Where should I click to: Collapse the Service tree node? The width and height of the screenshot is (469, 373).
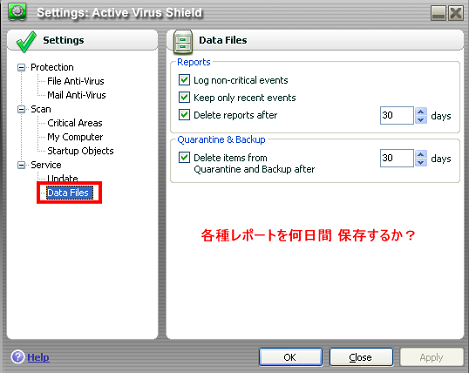(21, 165)
